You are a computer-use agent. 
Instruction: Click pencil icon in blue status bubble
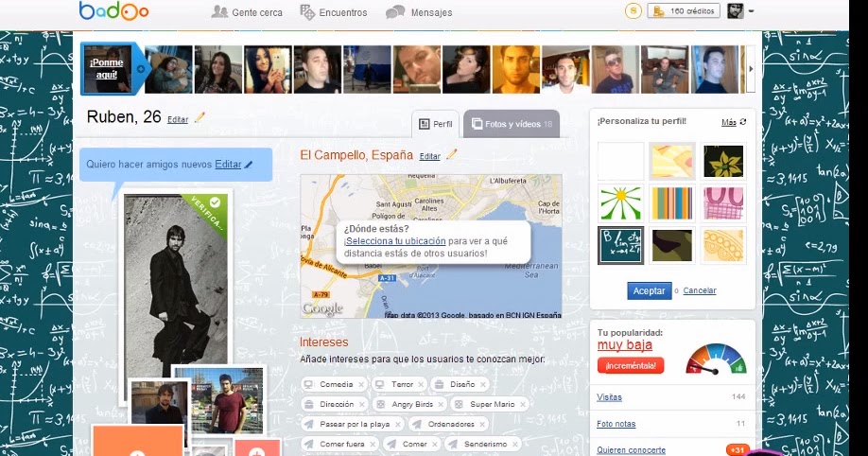click(249, 165)
